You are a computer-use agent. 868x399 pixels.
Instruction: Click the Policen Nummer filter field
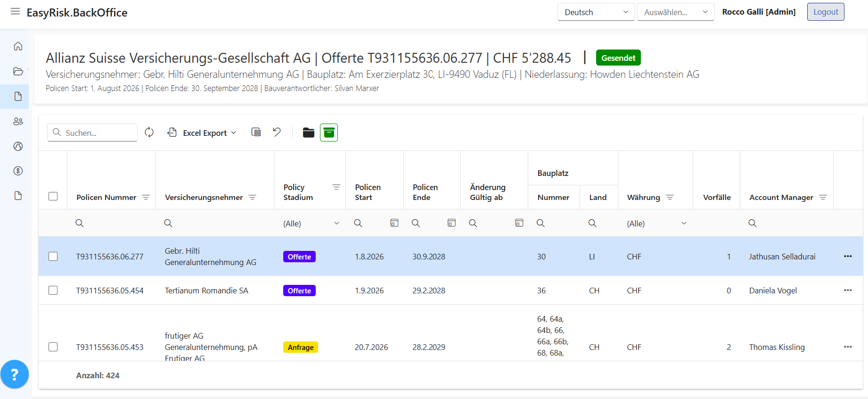111,223
